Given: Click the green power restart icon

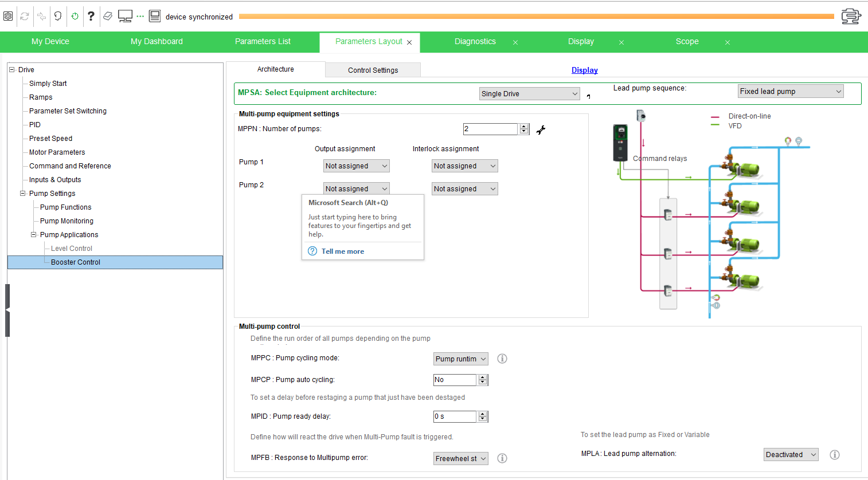Looking at the screenshot, I should point(75,16).
